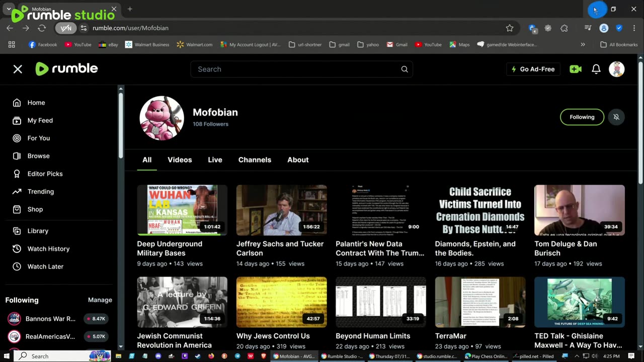Open the Walmart Business bookmark

[x=147, y=45]
